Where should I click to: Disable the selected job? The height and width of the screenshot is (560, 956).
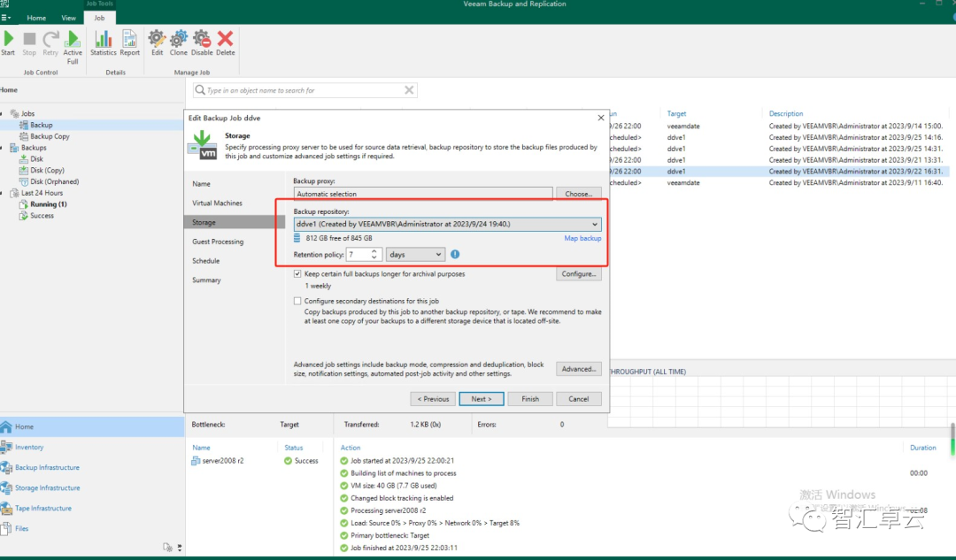tap(202, 43)
